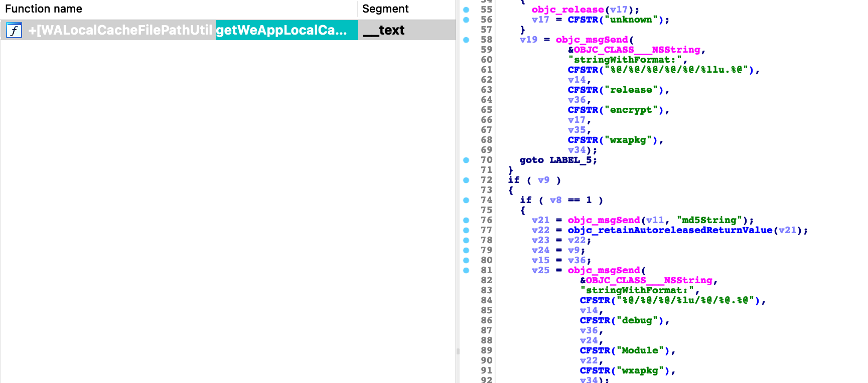Jump to LABEL_5 in the goto statement

[570, 160]
